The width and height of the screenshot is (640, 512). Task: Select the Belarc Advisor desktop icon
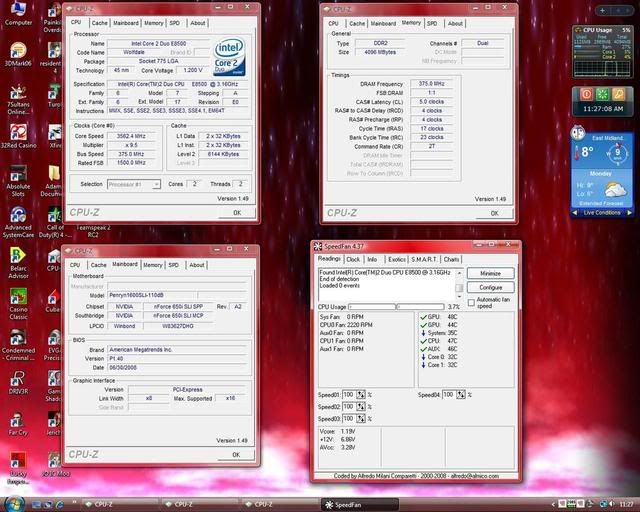tap(18, 263)
